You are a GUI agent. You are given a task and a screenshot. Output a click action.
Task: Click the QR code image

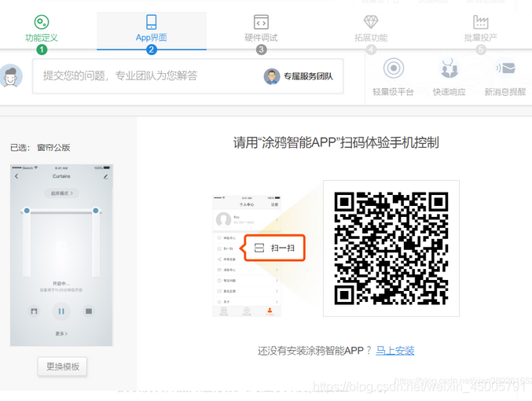391,248
